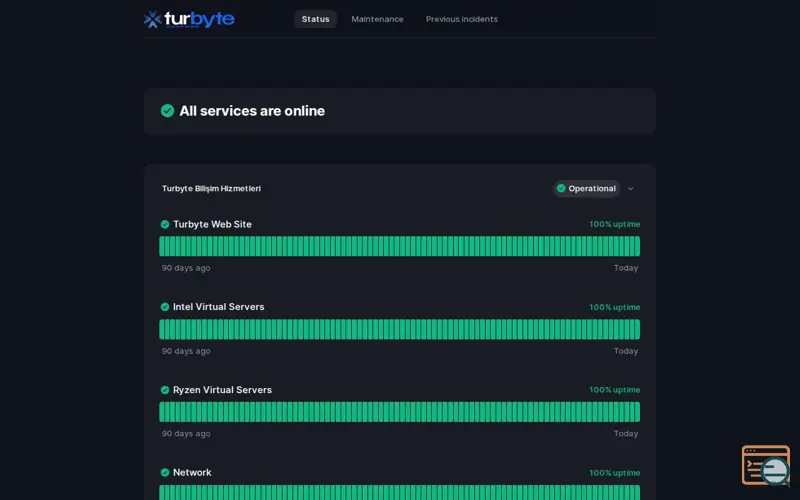Click 100% uptime for Network
Image resolution: width=800 pixels, height=500 pixels.
[614, 473]
